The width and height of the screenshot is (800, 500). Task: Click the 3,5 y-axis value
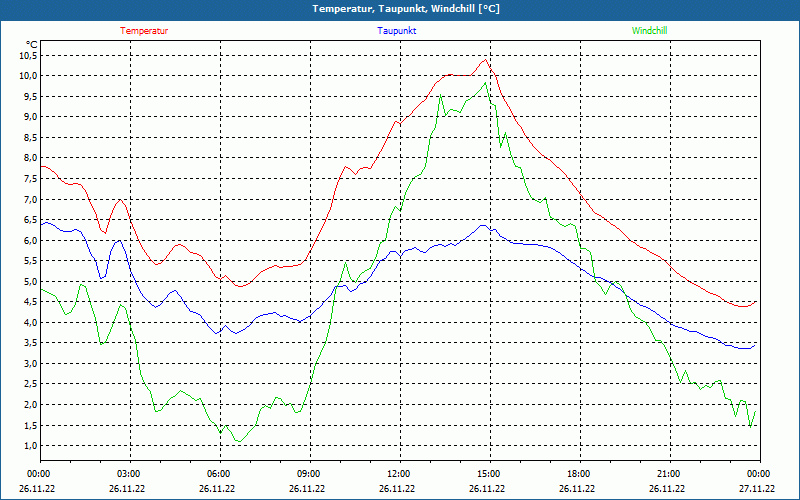pos(31,343)
